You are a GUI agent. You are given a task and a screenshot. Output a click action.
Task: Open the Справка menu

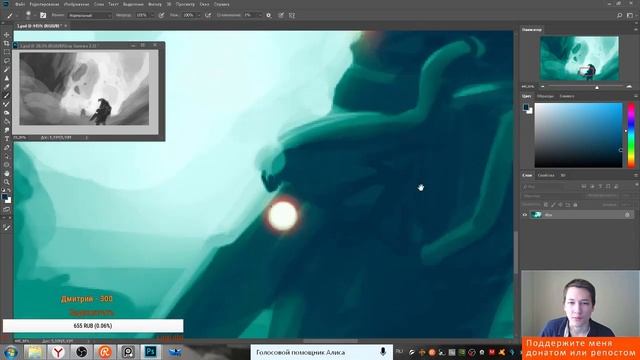222,4
